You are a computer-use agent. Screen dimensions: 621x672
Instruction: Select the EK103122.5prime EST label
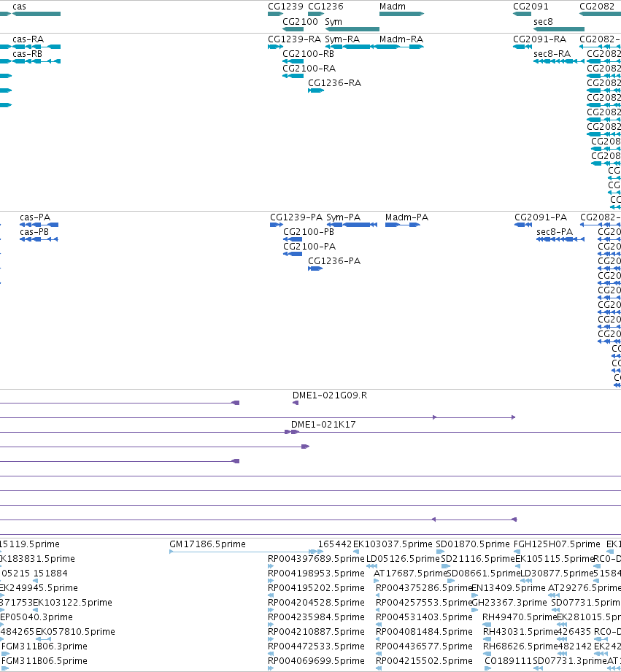(72, 603)
